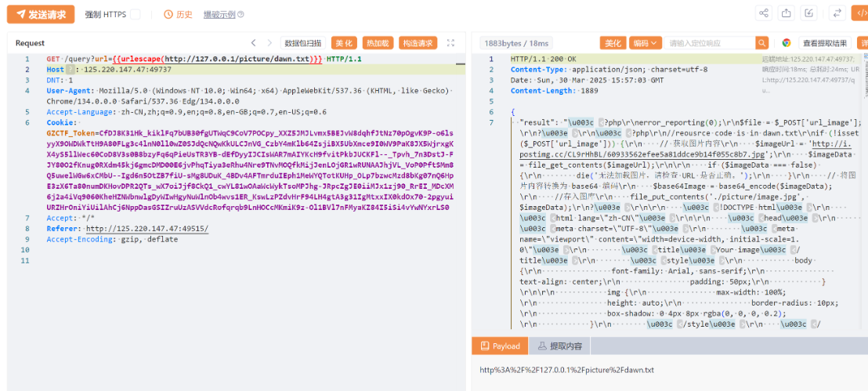Viewport: 868px width, 391px height.
Task: Open the 历史 history clock icon
Action: (x=168, y=14)
